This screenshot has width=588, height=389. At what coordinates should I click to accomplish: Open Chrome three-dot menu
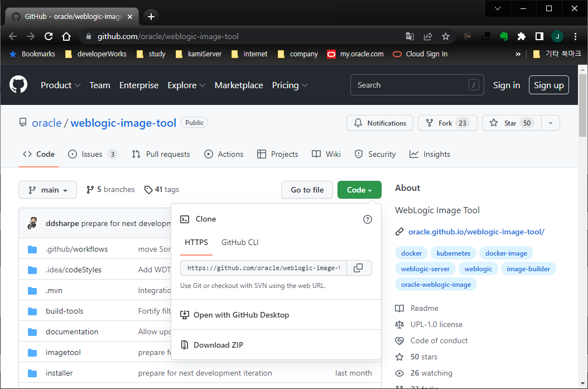575,36
